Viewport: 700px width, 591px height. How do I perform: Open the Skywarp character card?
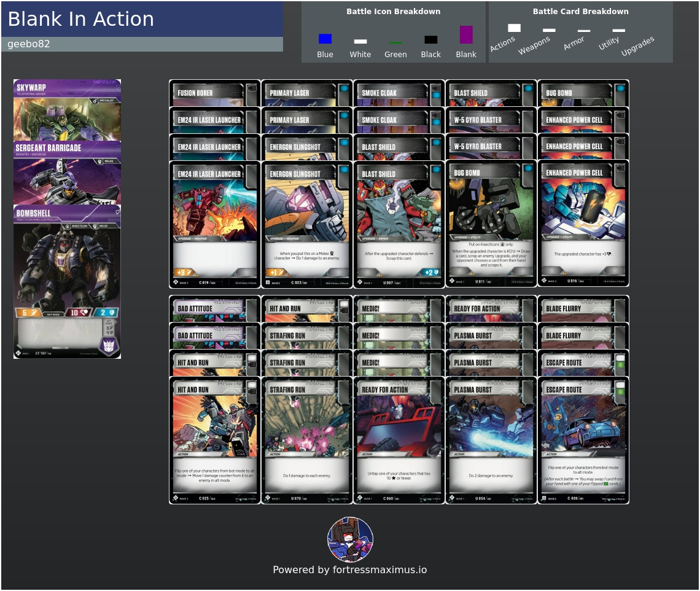click(67, 110)
